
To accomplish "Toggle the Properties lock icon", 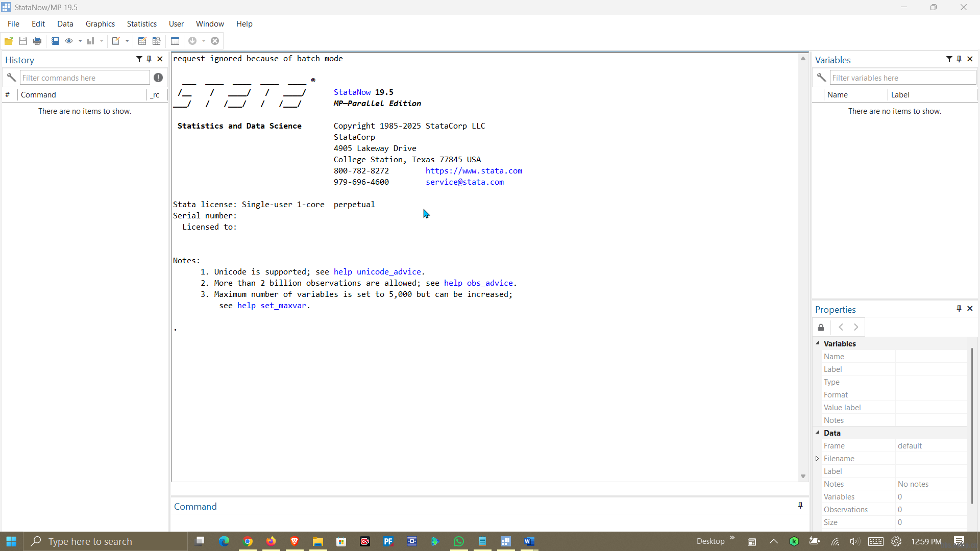I will pyautogui.click(x=821, y=328).
